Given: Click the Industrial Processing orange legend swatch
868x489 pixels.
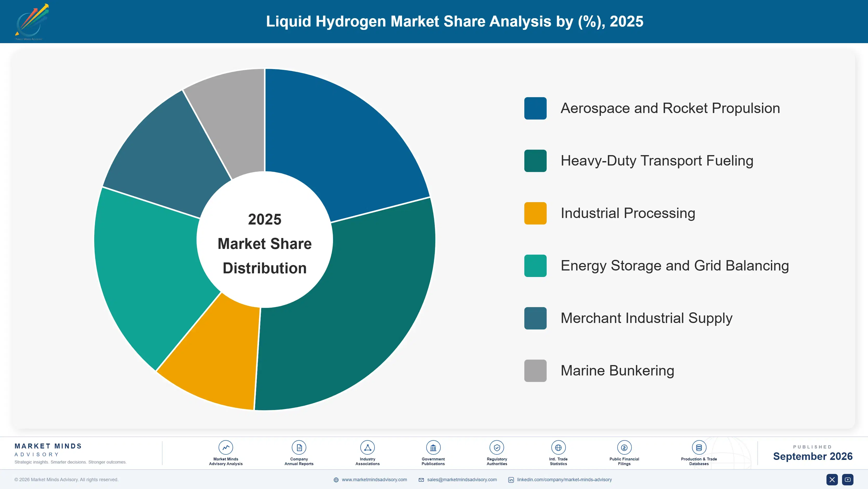Looking at the screenshot, I should click(x=535, y=213).
